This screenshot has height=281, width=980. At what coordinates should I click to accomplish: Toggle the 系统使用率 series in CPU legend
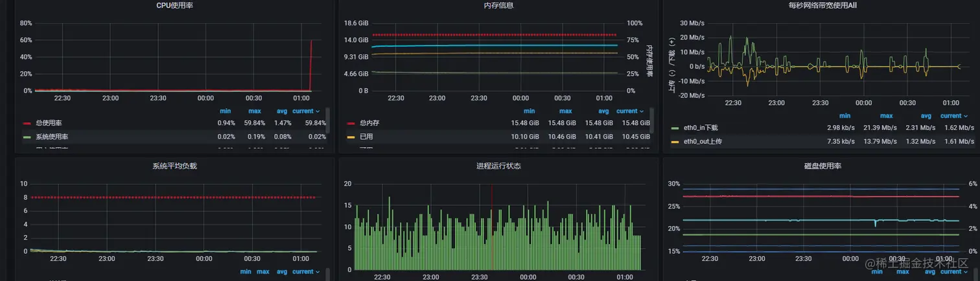(x=52, y=137)
